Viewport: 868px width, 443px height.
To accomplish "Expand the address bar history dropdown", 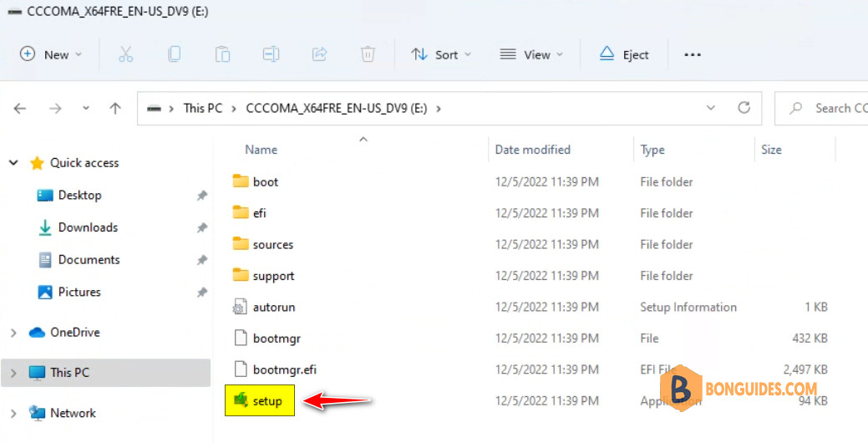I will pyautogui.click(x=711, y=108).
